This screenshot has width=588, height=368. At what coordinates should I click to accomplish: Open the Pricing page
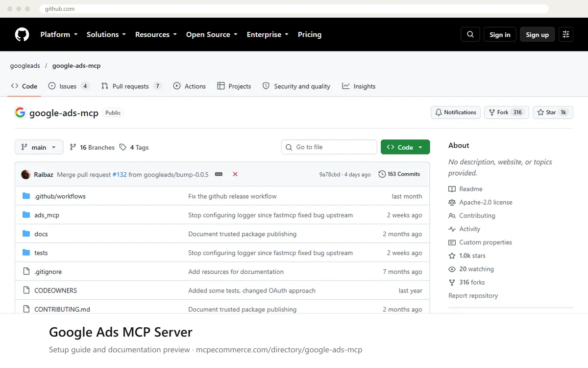click(x=310, y=34)
